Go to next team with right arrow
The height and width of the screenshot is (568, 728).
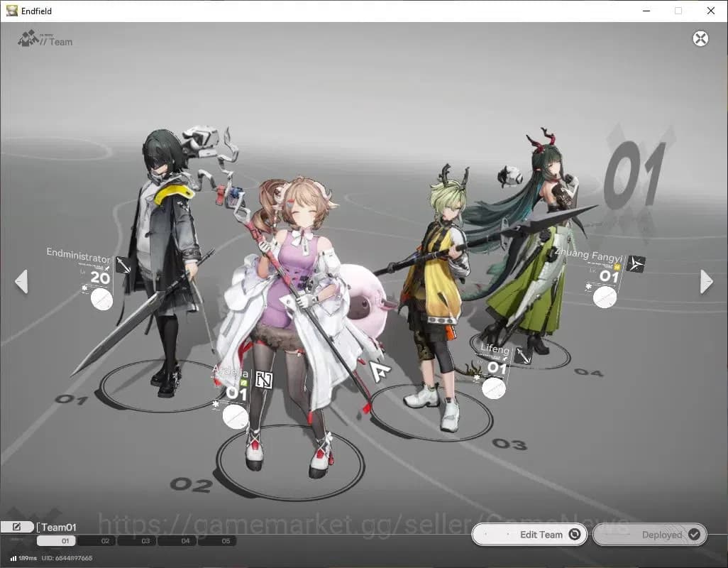click(x=706, y=281)
